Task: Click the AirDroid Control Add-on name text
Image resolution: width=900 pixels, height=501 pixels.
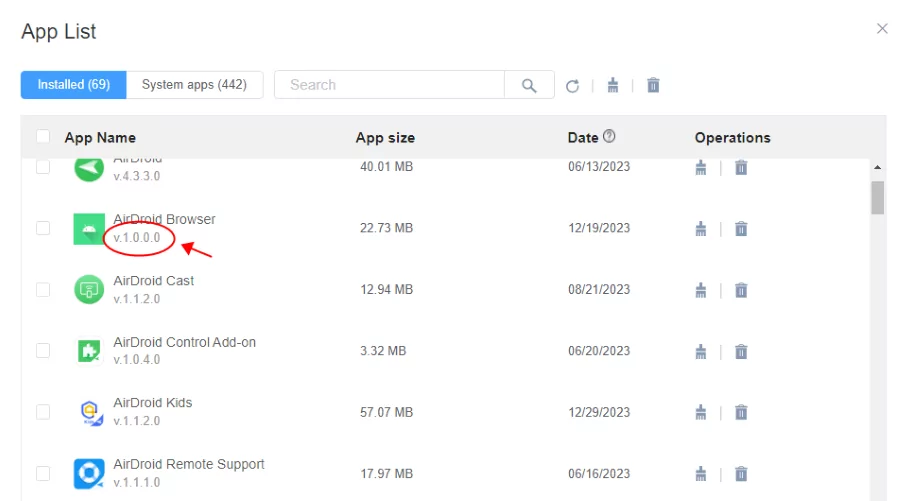Action: pos(184,342)
